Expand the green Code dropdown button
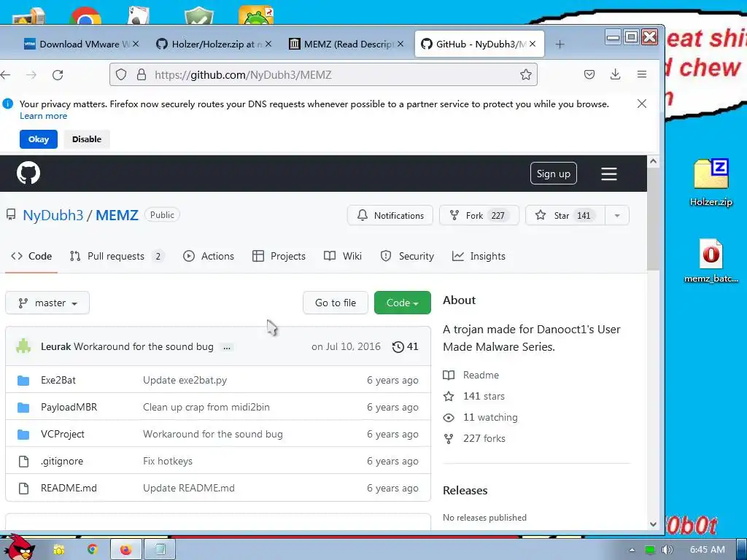The image size is (747, 560). 403,303
